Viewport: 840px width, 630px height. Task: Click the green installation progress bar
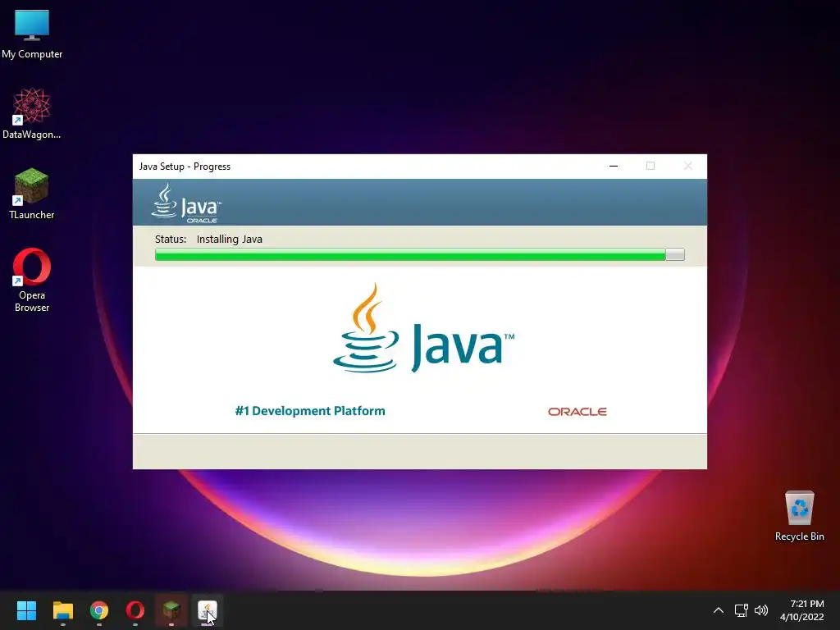click(x=419, y=254)
